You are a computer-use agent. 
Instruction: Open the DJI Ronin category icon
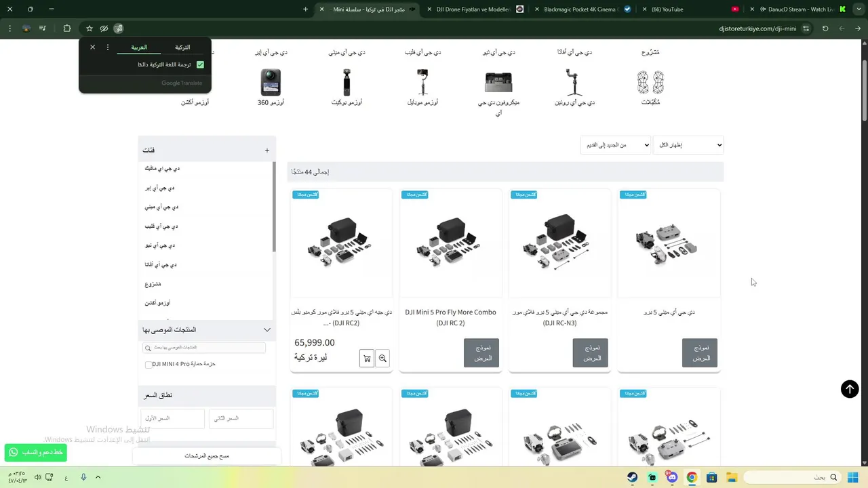point(574,83)
